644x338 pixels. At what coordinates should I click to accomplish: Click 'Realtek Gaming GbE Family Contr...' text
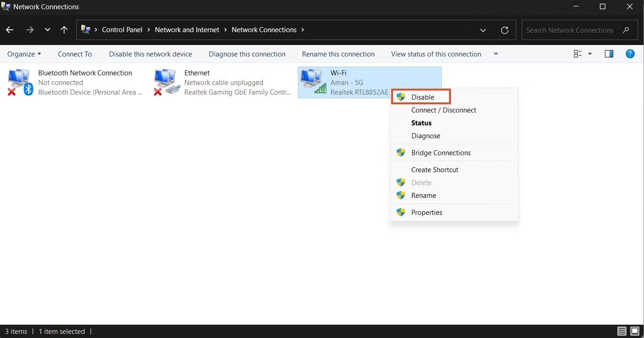238,92
